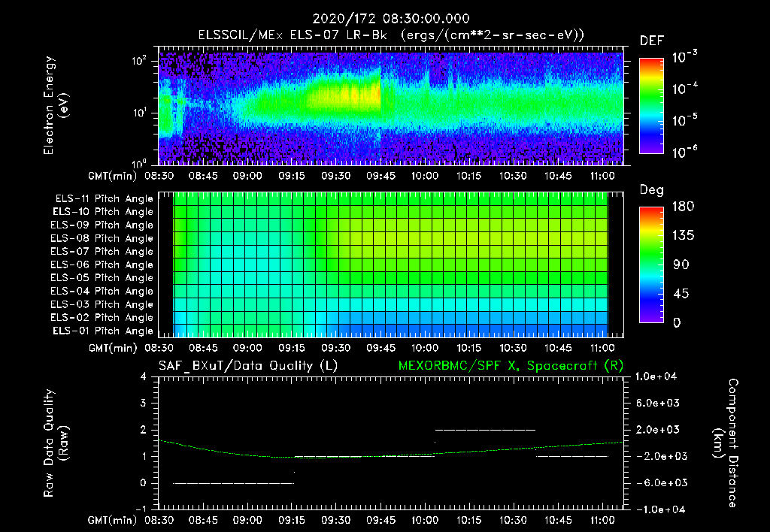Click the Deg pitch angle color bar
The image size is (770, 532).
[x=650, y=264]
